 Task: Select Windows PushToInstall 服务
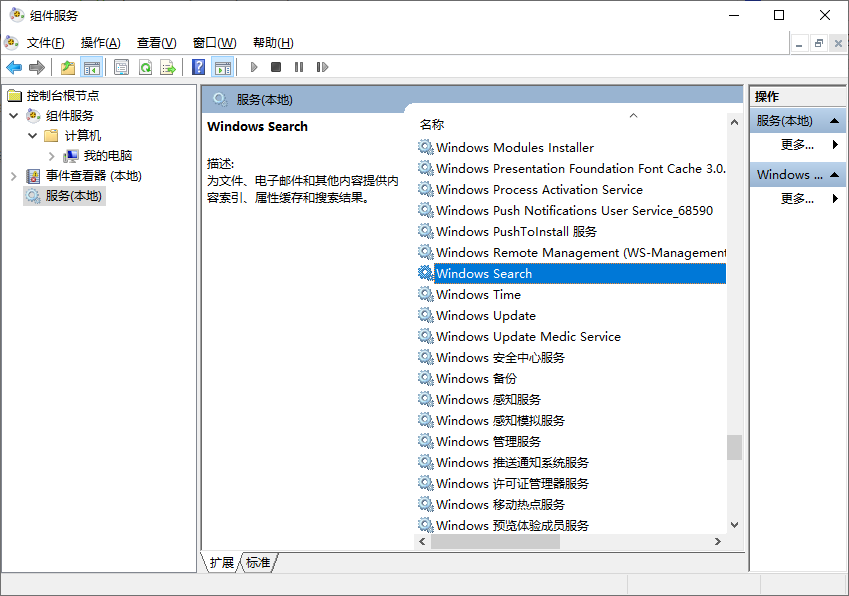571,232
